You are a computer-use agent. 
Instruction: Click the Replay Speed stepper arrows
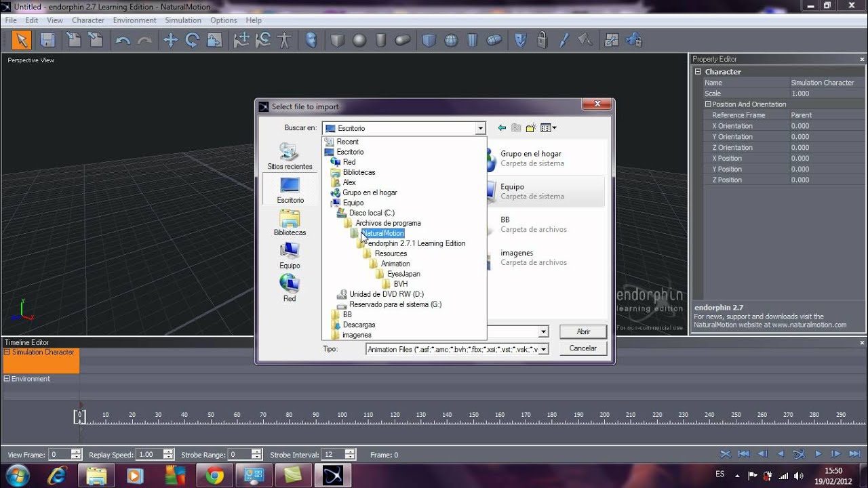click(x=167, y=455)
